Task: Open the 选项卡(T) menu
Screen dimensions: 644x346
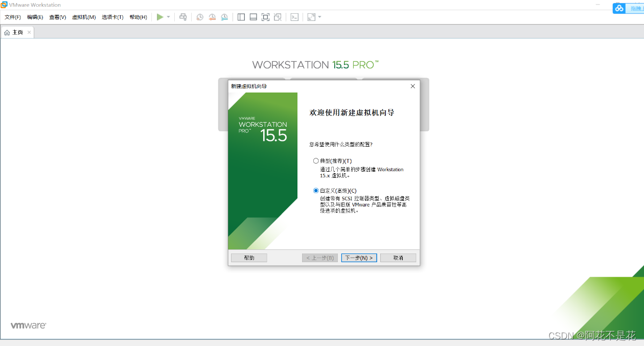Action: point(112,17)
